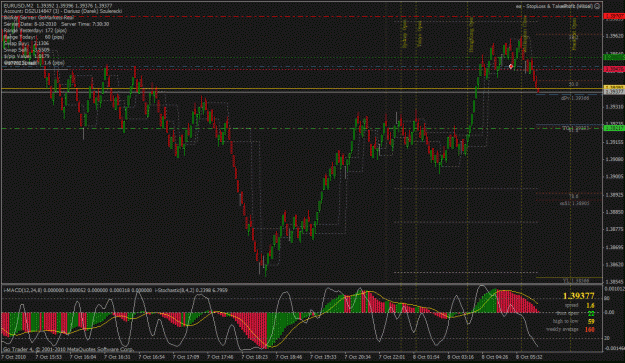Click the red price tag at top of price axis
The height and width of the screenshot is (363, 625).
click(x=614, y=16)
